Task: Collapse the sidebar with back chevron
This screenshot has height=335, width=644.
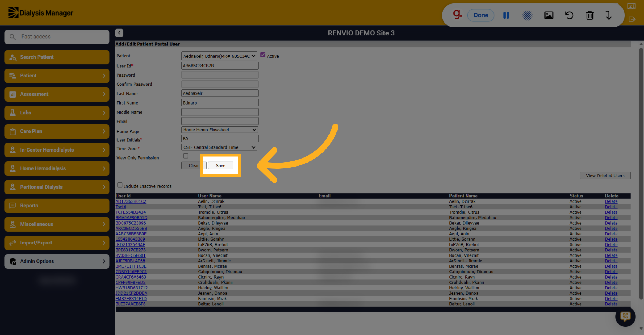Action: (119, 33)
